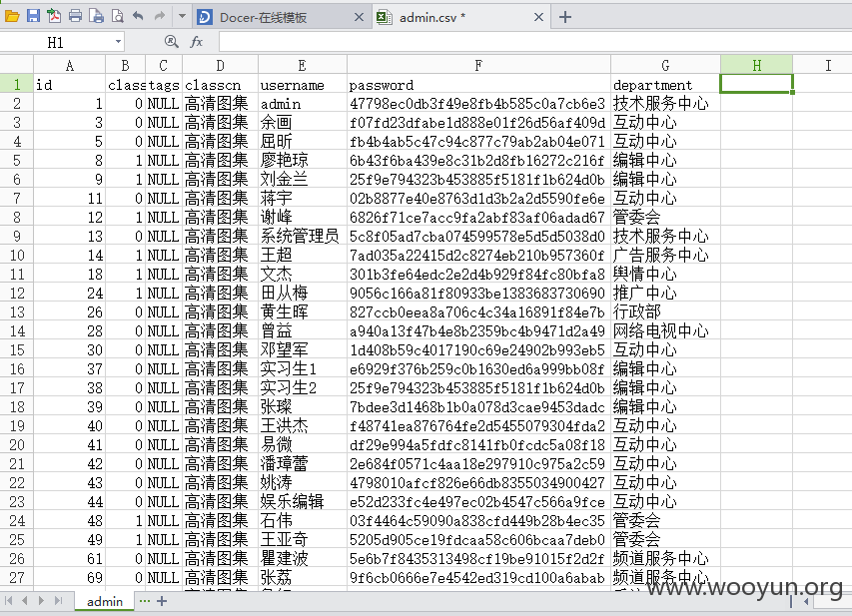Screen dimensions: 852x616
Task: Click the 'id' header cell
Action: 70,85
